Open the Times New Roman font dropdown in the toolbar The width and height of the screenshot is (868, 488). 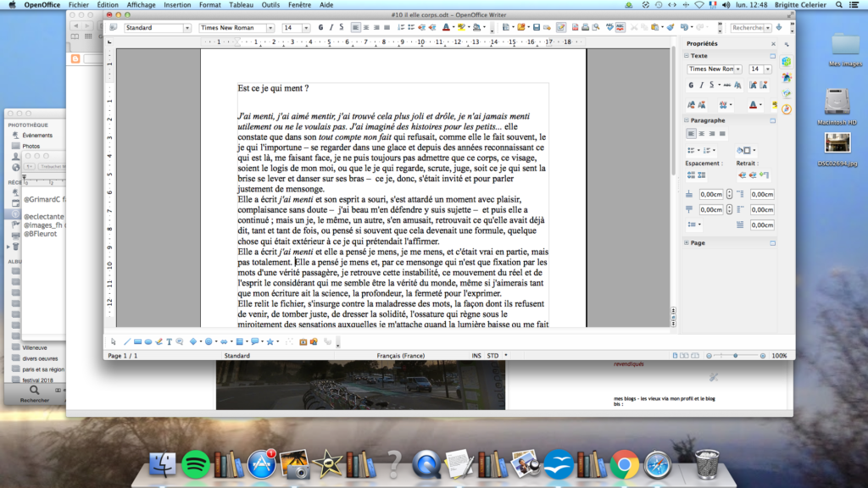[237, 28]
